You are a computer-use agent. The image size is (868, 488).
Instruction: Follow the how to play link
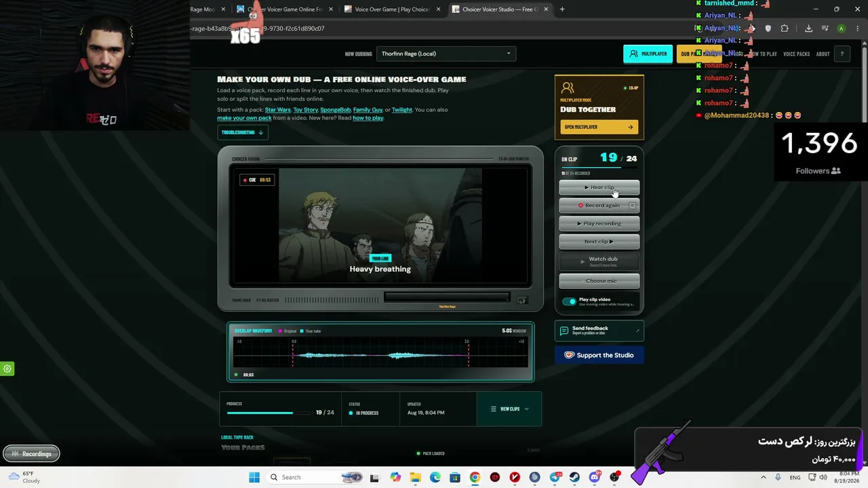click(368, 118)
